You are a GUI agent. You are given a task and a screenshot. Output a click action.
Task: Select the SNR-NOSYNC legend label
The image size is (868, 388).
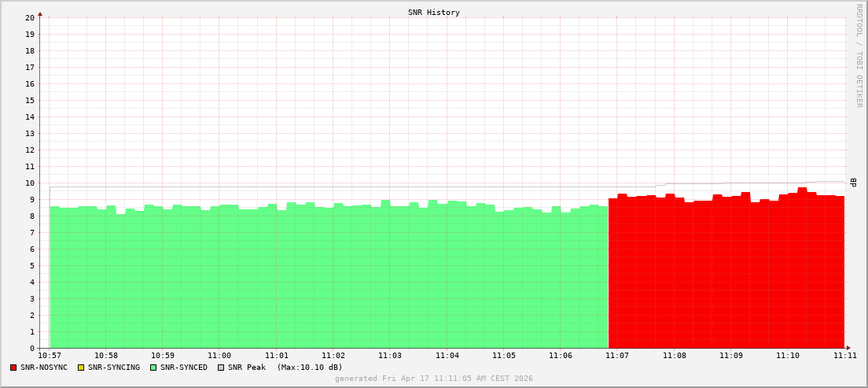click(x=44, y=368)
